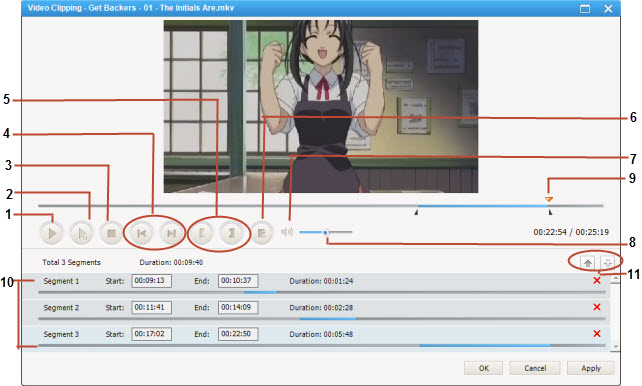Set segment end point bracket button
The width and height of the screenshot is (642, 386).
click(232, 234)
